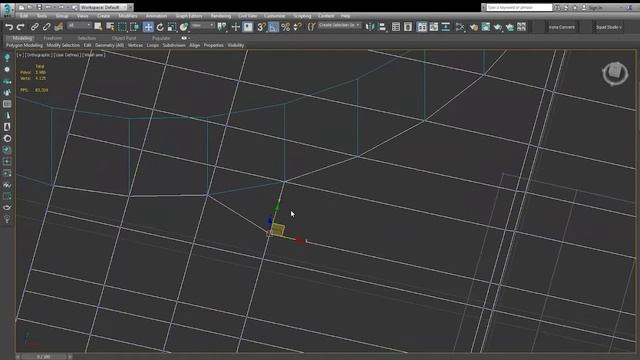The image size is (640, 360).
Task: Activate the Select and Move tool
Action: pos(148,27)
